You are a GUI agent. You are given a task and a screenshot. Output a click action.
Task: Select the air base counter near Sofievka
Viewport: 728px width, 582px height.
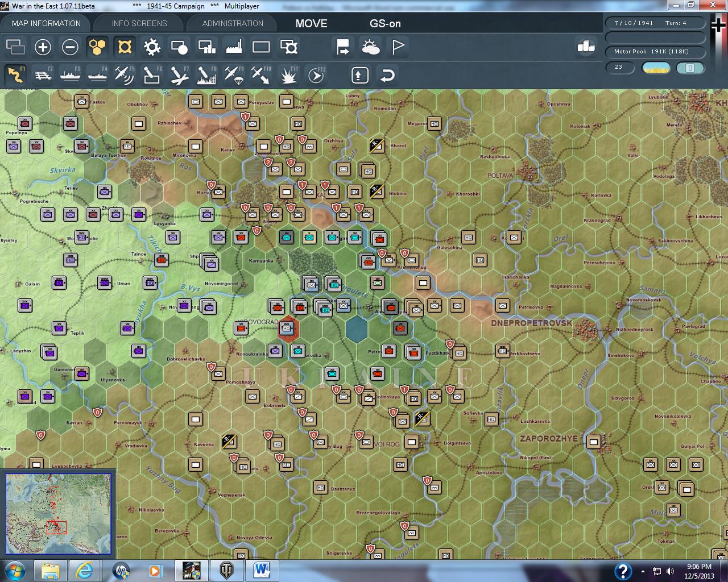[422, 419]
